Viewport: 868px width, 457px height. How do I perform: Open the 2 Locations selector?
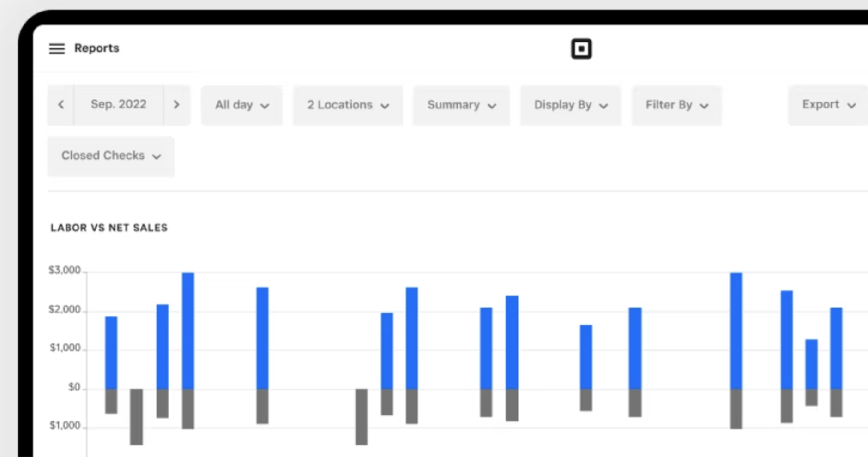click(x=347, y=105)
